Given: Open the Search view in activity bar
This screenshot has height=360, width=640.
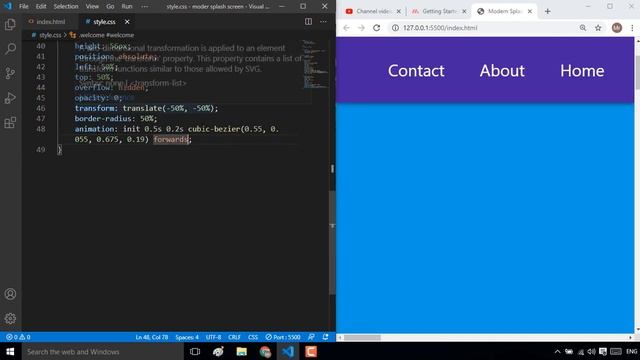Looking at the screenshot, I should tap(10, 49).
